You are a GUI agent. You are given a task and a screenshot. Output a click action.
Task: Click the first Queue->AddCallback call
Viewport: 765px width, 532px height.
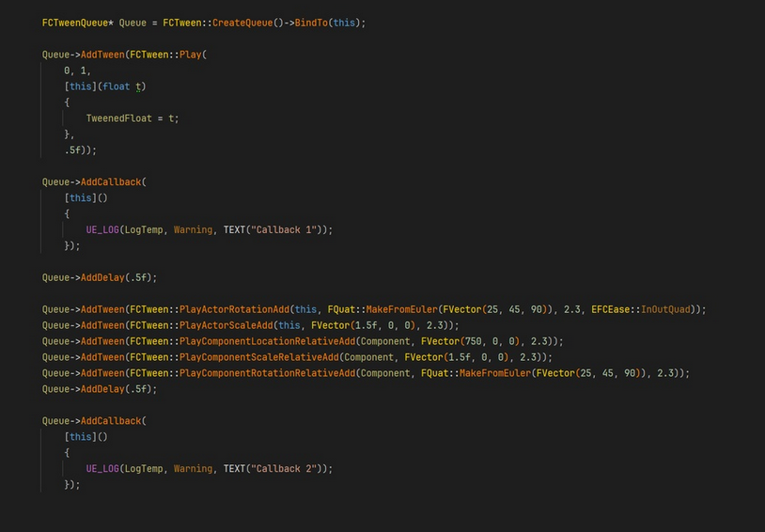94,182
